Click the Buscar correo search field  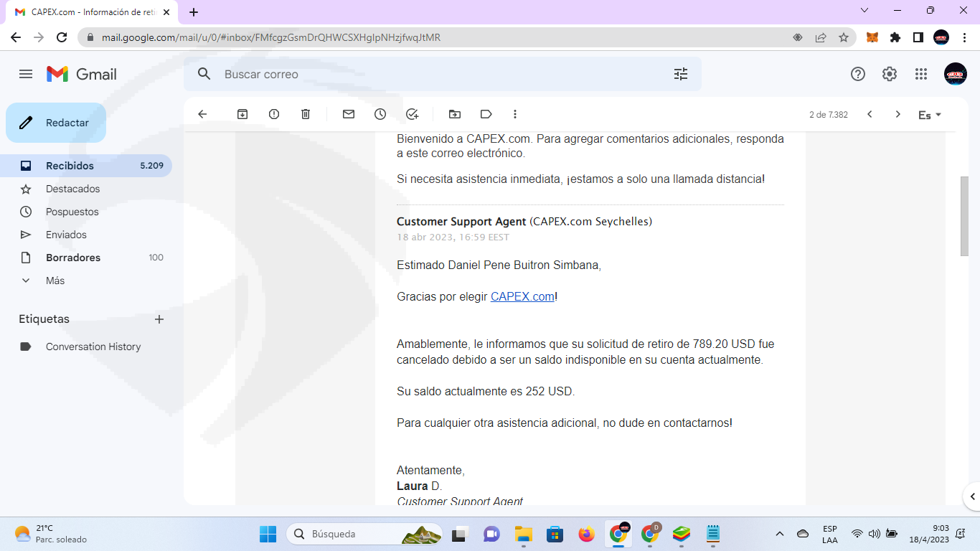point(441,74)
